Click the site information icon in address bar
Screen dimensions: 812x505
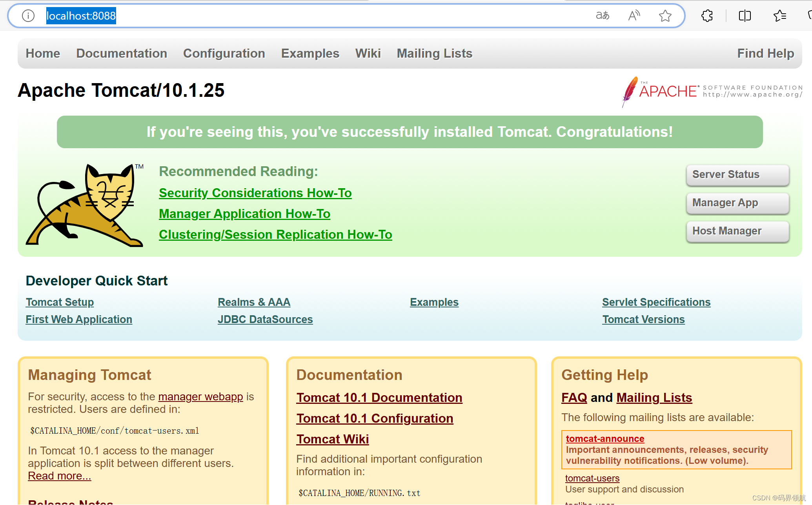click(x=28, y=16)
